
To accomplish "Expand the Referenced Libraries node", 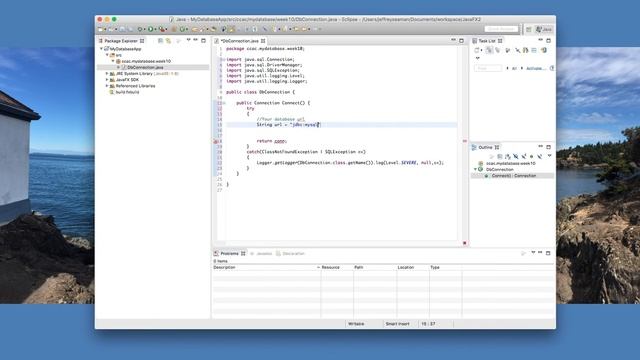I will point(107,86).
